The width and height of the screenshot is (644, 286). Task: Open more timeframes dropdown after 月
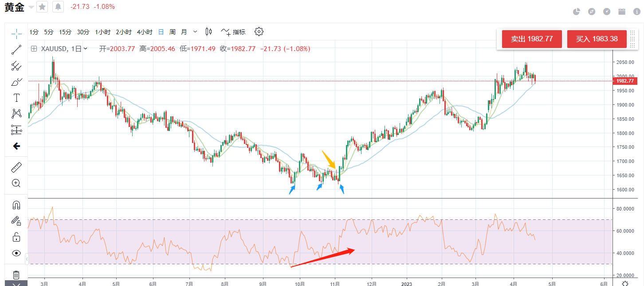coord(196,32)
